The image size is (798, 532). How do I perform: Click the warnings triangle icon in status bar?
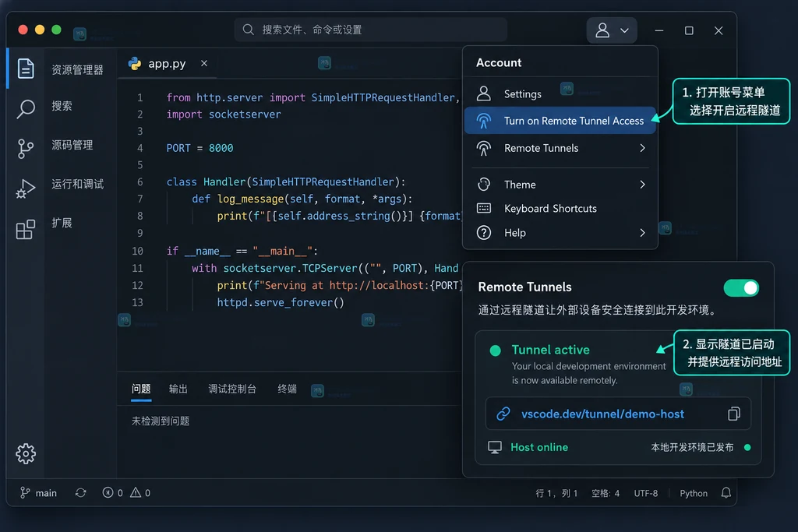(x=136, y=492)
